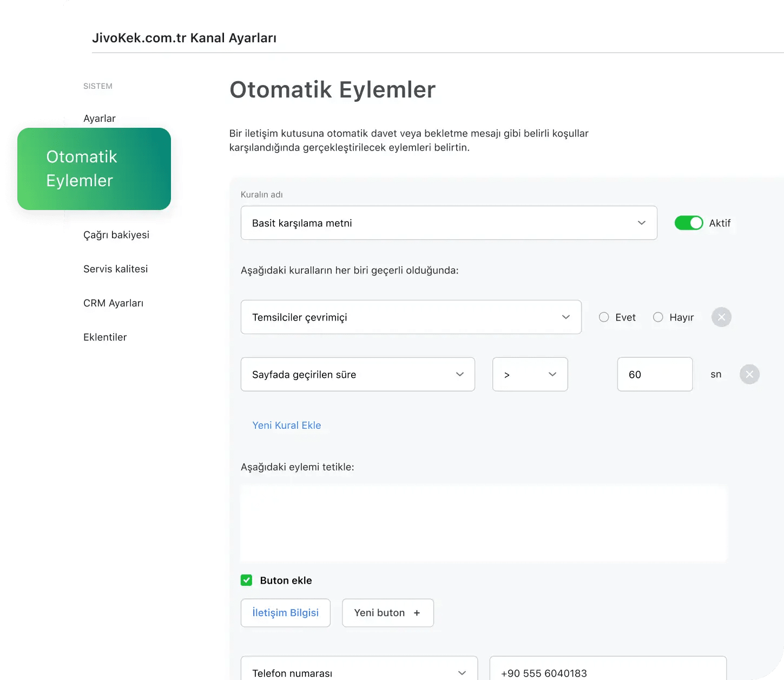Open the Sayfada geçirilen süre dropdown
The width and height of the screenshot is (784, 680).
358,374
